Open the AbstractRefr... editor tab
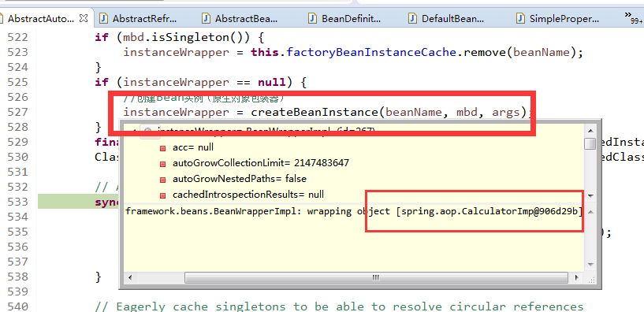 coord(144,18)
